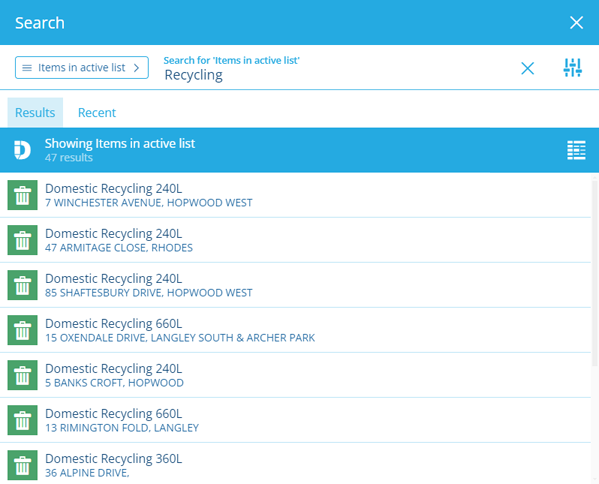This screenshot has width=599, height=484.
Task: Switch results to table view icon
Action: (576, 150)
